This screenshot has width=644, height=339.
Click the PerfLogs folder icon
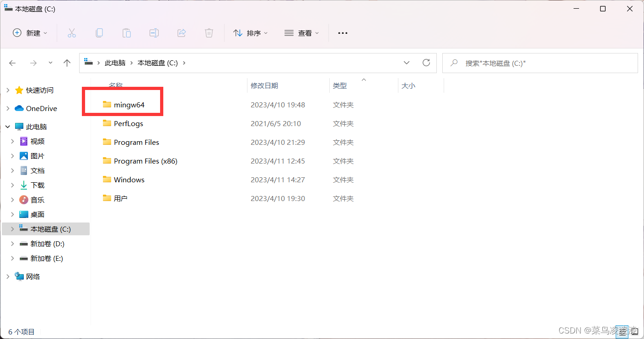(x=107, y=123)
